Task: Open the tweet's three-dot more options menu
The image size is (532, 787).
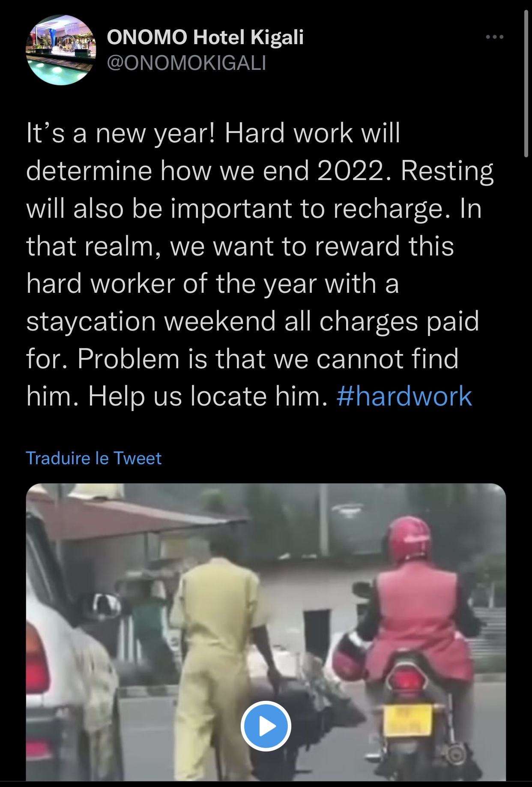Action: pos(495,37)
